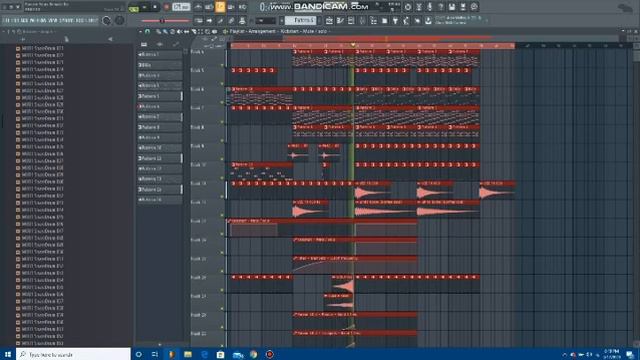Click the main volume knob
Screen dimensions: 640x360
click(x=107, y=20)
